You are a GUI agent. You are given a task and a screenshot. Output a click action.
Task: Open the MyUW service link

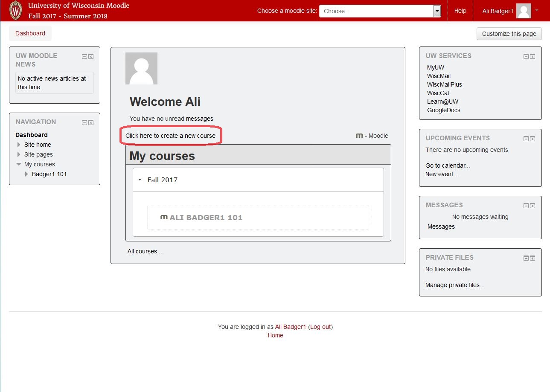[x=436, y=67]
